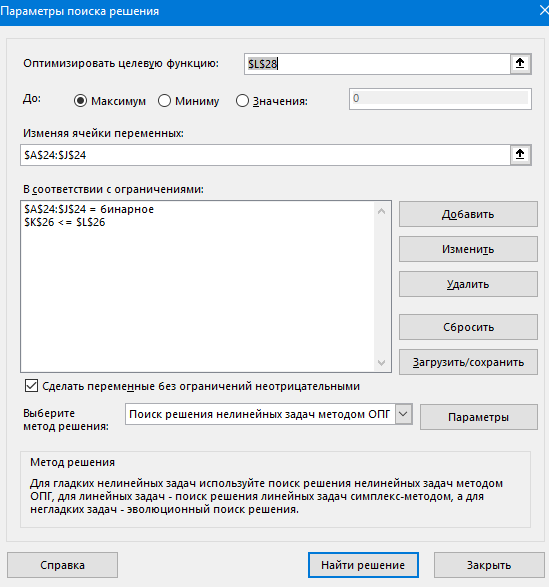Image resolution: width=549 pixels, height=587 pixels.
Task: Click Найти решение button
Action: coord(363,565)
